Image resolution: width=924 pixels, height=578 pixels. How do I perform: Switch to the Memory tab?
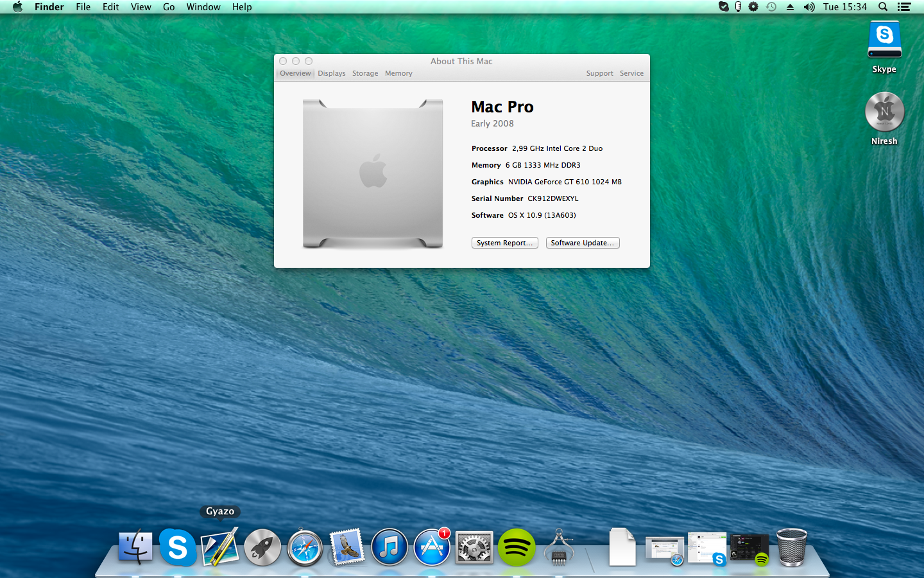398,73
